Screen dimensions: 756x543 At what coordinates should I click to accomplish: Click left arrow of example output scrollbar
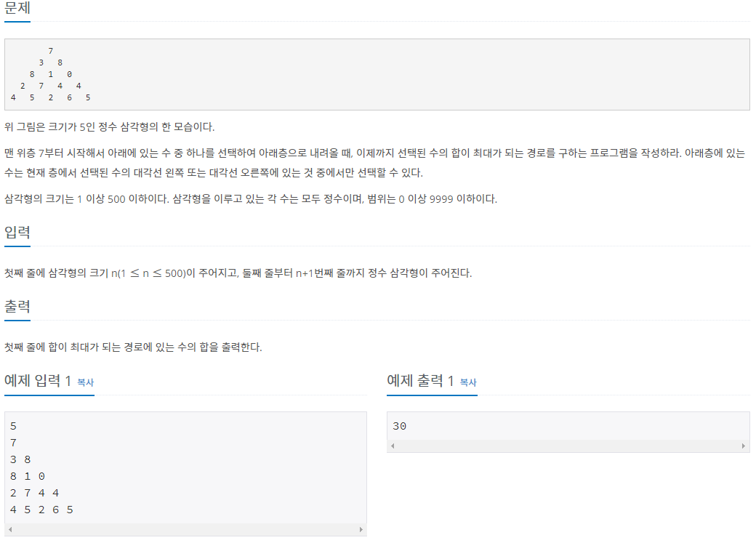click(393, 446)
